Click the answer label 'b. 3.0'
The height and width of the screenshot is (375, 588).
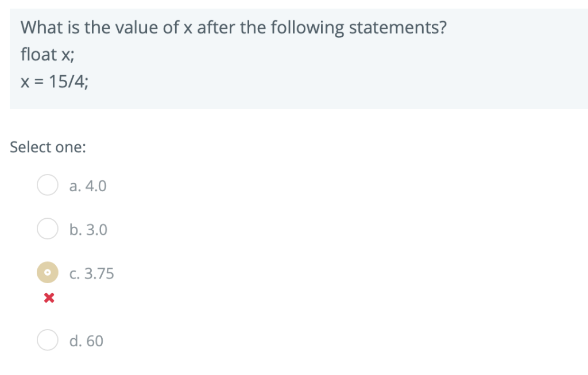tap(88, 229)
